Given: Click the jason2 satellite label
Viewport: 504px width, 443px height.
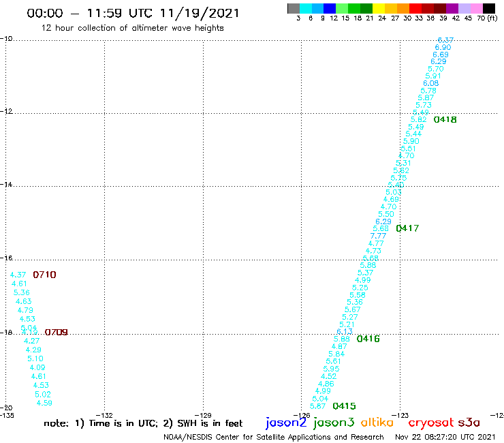Looking at the screenshot, I should (286, 423).
